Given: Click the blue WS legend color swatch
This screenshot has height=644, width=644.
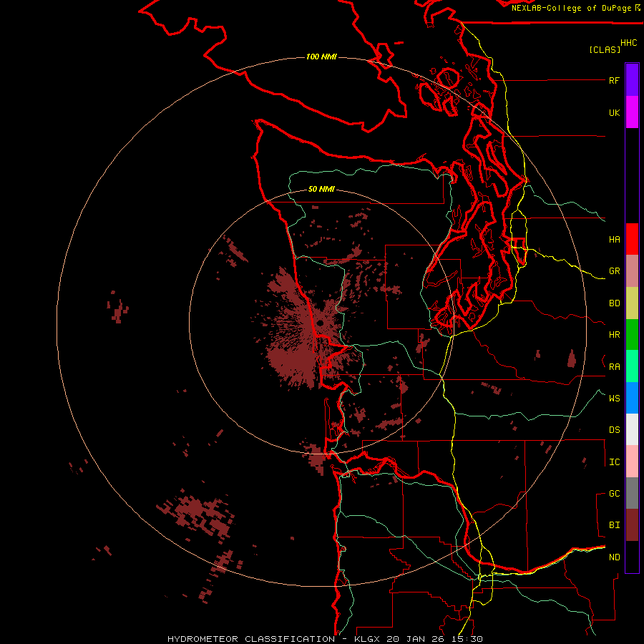Looking at the screenshot, I should click(x=632, y=398).
